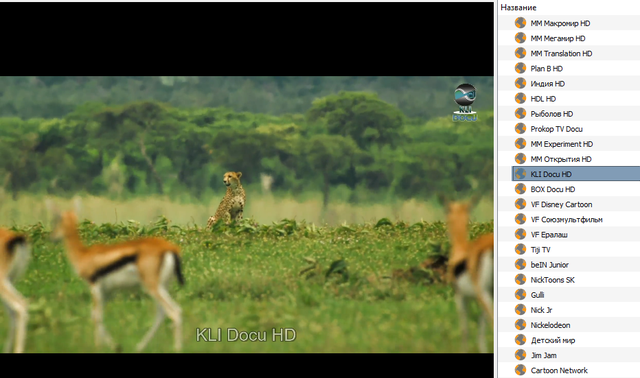Select channel name VF Disney Cartoon
The height and width of the screenshot is (378, 640).
[x=562, y=205]
